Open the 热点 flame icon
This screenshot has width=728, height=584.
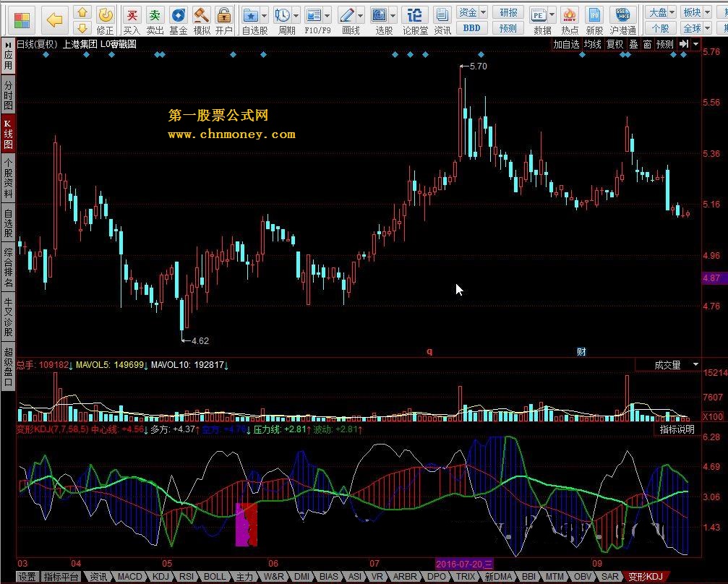[570, 16]
